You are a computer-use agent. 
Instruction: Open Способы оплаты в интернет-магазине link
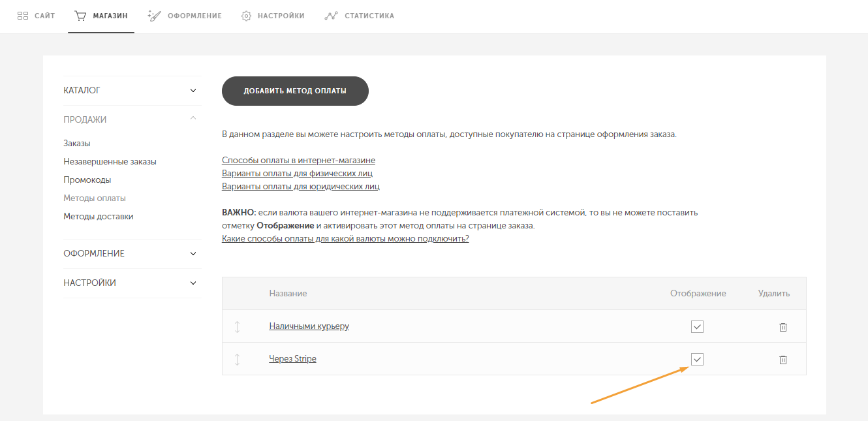[x=298, y=160]
